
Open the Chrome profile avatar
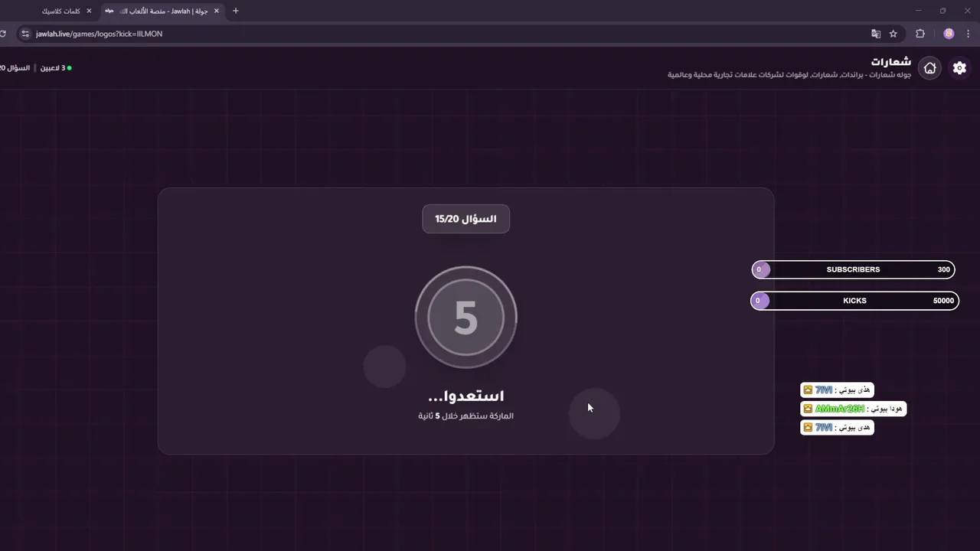pos(949,34)
